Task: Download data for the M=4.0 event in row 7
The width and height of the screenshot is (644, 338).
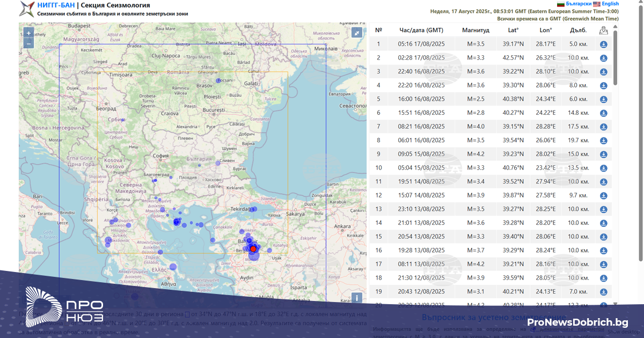Action: [x=603, y=127]
